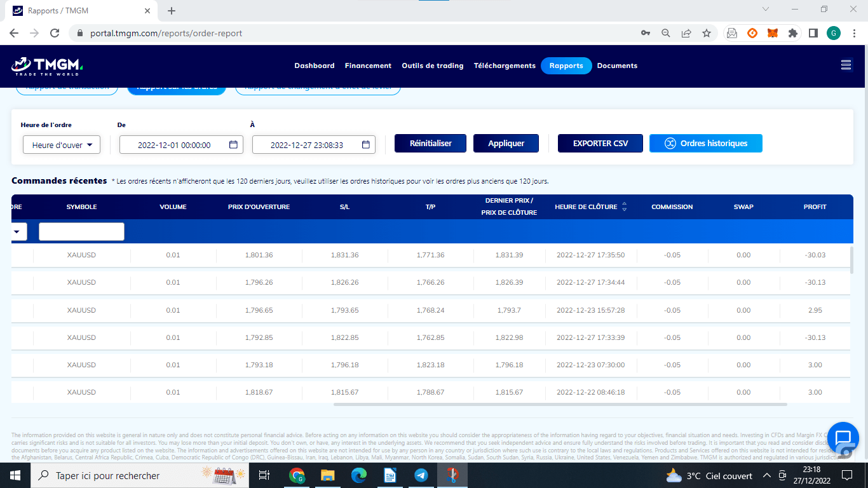Click the sort arrows beside Heure de clôture
Screen dimensions: 868x488
(624, 207)
